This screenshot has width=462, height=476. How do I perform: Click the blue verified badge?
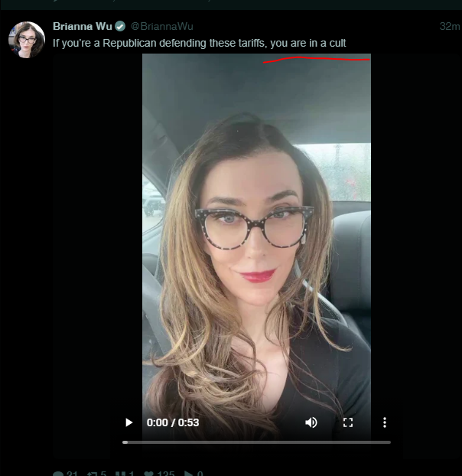point(120,27)
